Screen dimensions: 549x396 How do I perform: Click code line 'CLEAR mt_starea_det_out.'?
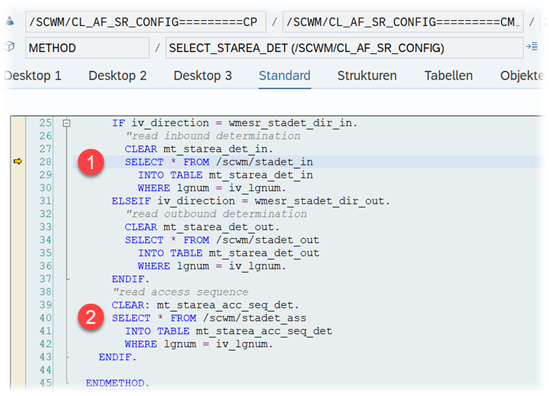pyautogui.click(x=202, y=227)
